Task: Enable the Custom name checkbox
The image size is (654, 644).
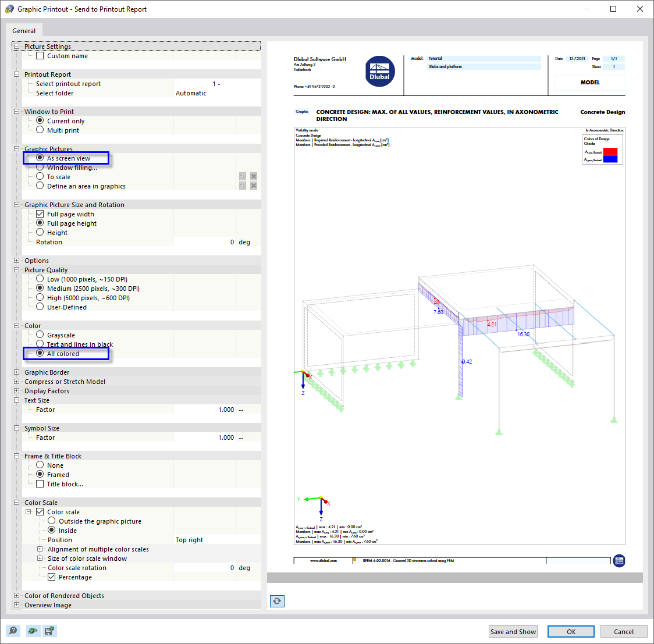Action: 40,56
